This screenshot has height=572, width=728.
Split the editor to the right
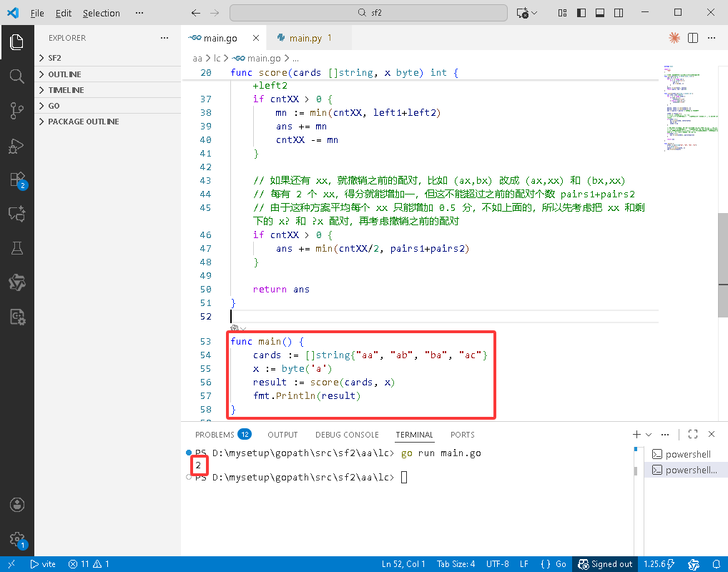pos(693,38)
